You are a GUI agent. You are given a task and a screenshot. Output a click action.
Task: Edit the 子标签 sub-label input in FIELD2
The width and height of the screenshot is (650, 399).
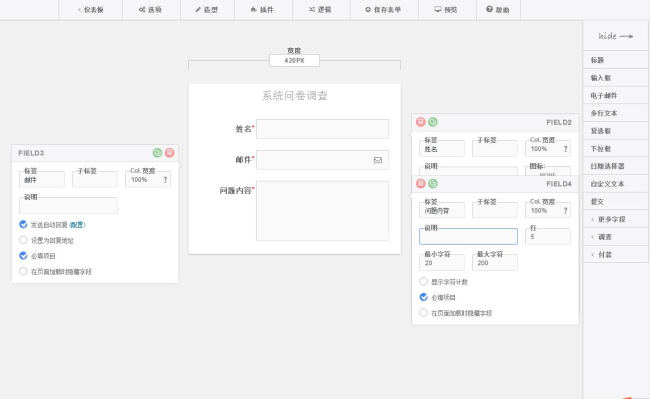tap(495, 149)
